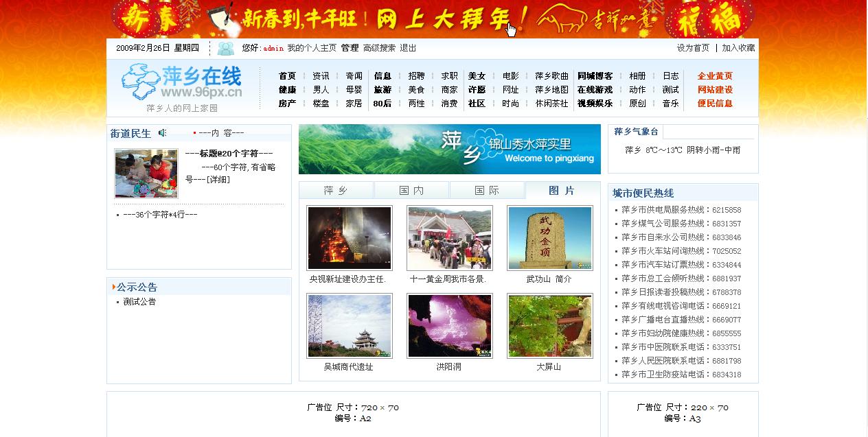Open the 洪阳洞 cave photo thumbnail
This screenshot has height=437, width=868.
(450, 326)
